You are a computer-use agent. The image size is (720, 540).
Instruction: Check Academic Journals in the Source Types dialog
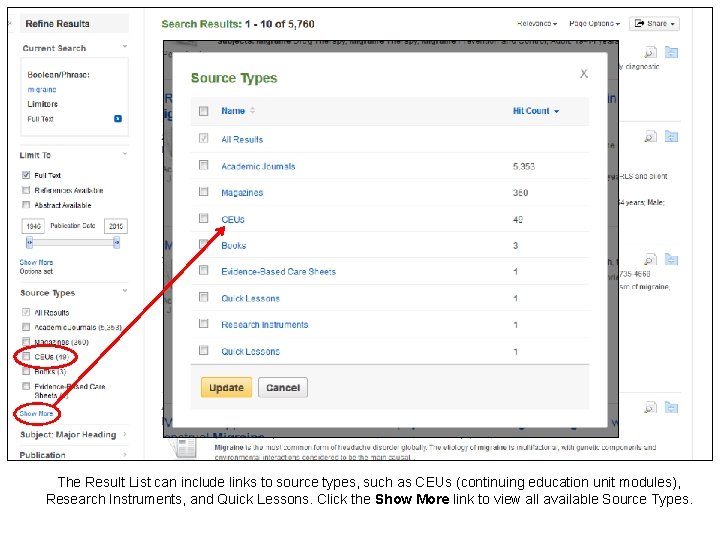[203, 165]
